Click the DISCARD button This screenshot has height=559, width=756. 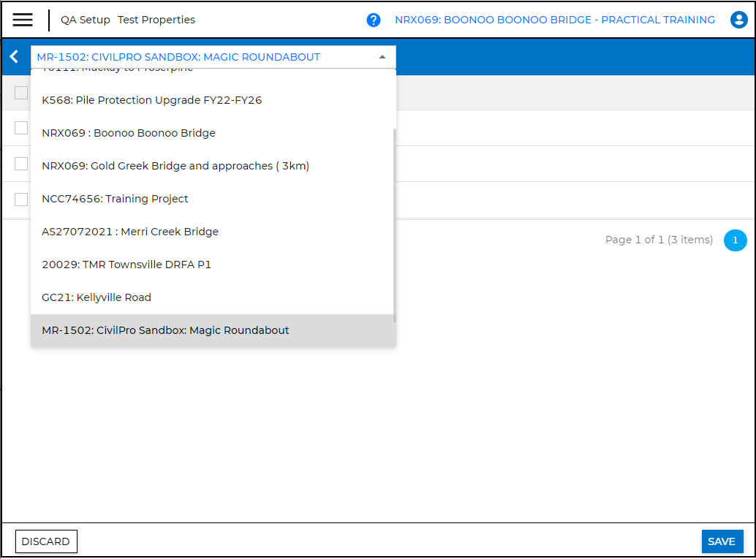pyautogui.click(x=46, y=541)
